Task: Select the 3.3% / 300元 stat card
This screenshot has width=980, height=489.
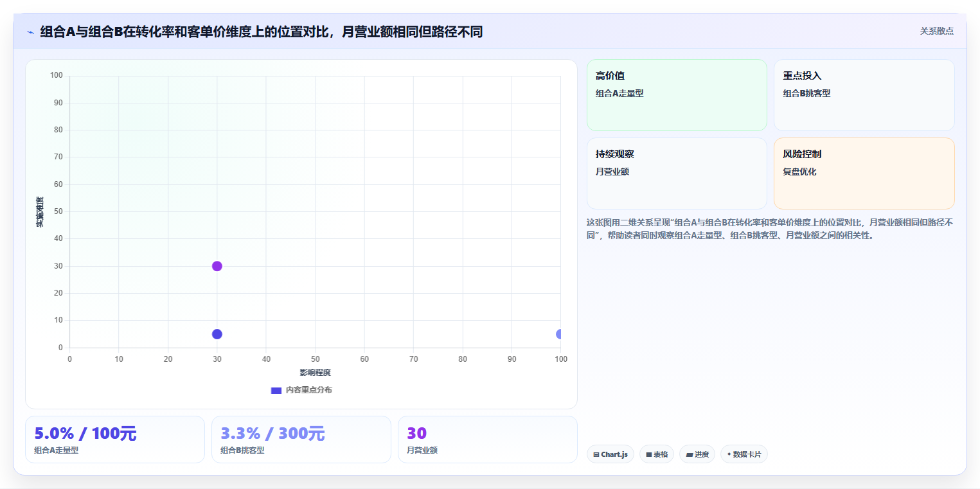Action: [x=301, y=440]
